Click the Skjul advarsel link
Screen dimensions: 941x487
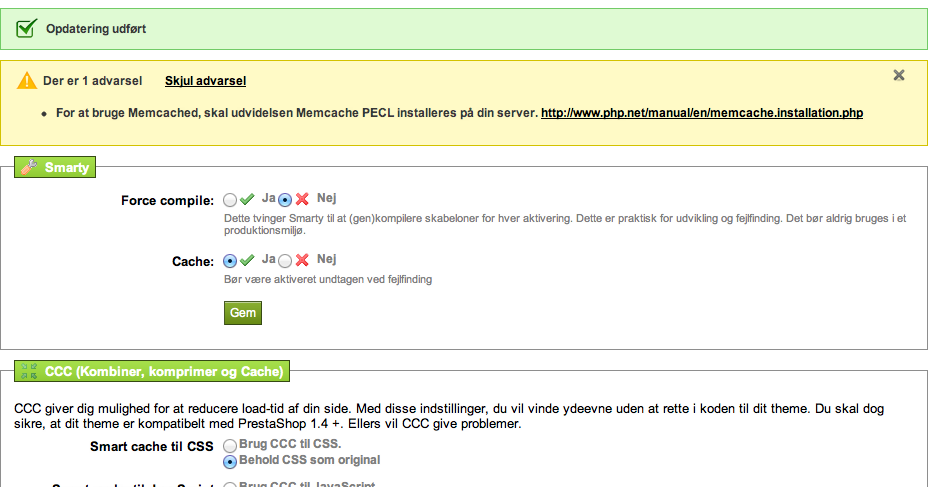click(x=205, y=80)
